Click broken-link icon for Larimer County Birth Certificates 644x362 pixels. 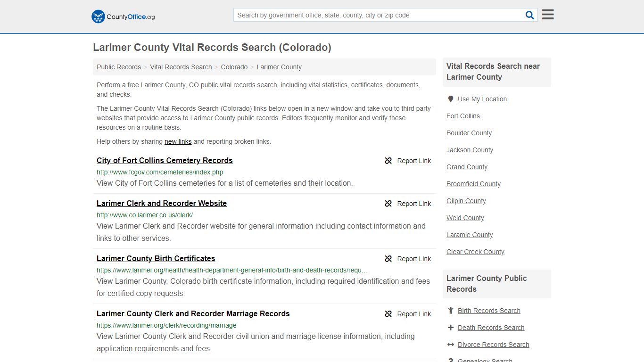[388, 259]
